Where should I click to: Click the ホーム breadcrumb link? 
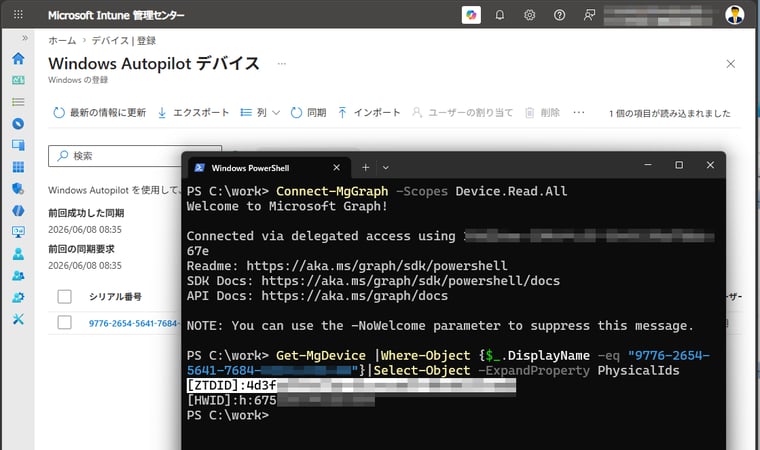click(62, 41)
